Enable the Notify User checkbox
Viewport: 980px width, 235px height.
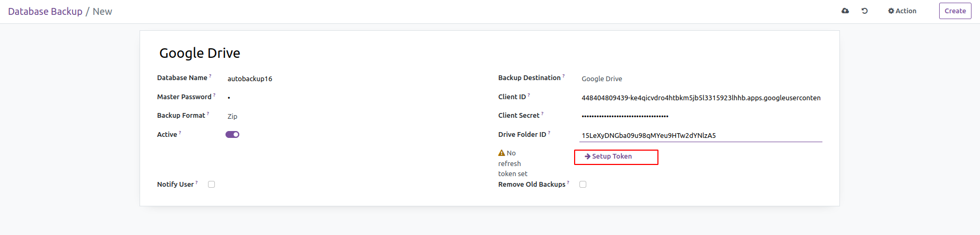pos(212,185)
